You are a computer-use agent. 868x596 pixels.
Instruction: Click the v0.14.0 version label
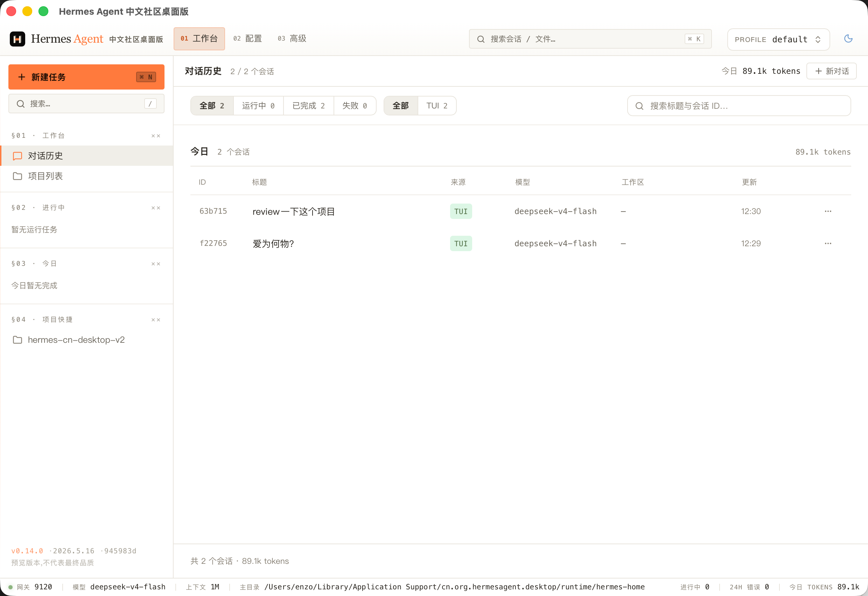click(x=27, y=551)
